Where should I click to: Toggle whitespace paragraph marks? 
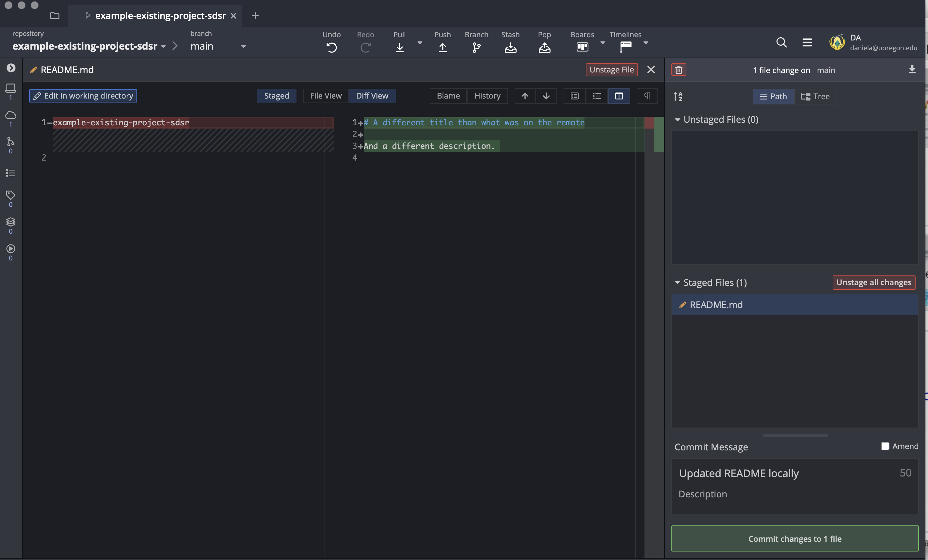click(x=647, y=96)
